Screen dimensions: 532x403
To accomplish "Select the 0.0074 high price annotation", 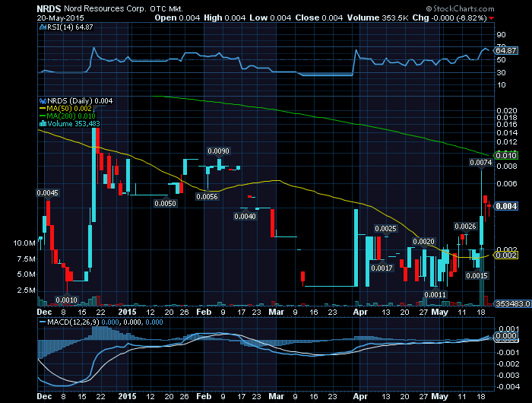I will click(480, 163).
